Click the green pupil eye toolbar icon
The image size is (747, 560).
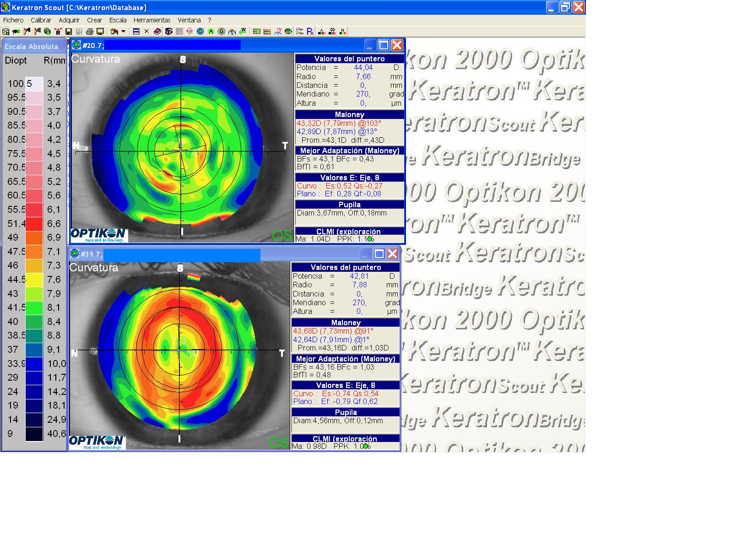288,32
